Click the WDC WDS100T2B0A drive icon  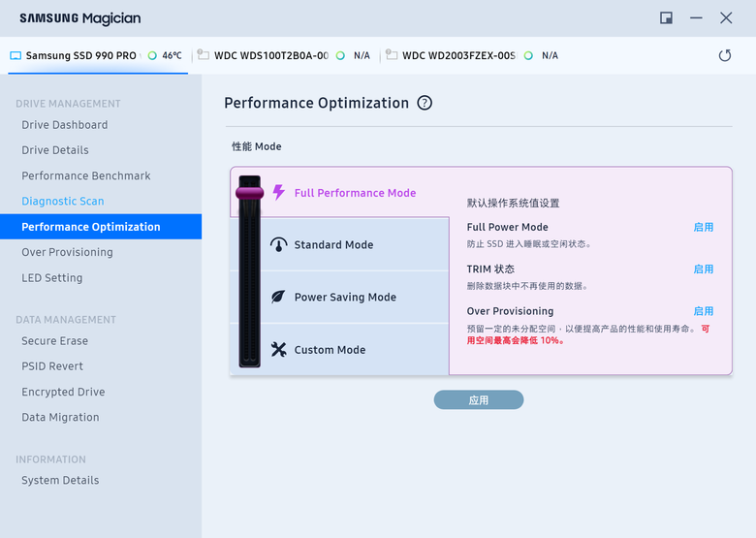click(x=204, y=55)
